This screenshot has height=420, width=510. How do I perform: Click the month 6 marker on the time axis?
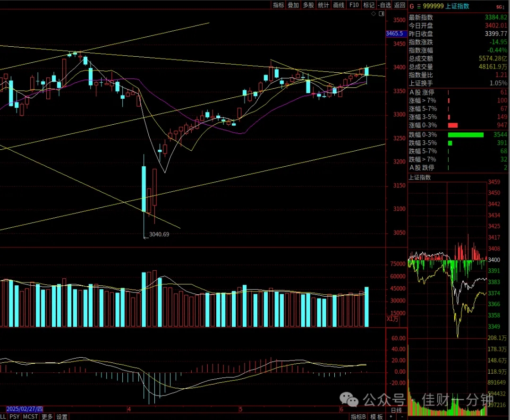point(341,409)
